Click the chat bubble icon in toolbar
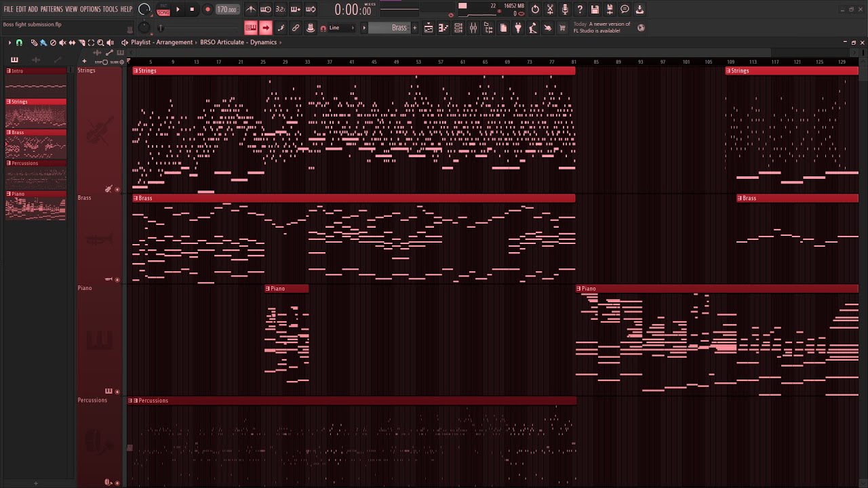This screenshot has width=868, height=488. 625,9
